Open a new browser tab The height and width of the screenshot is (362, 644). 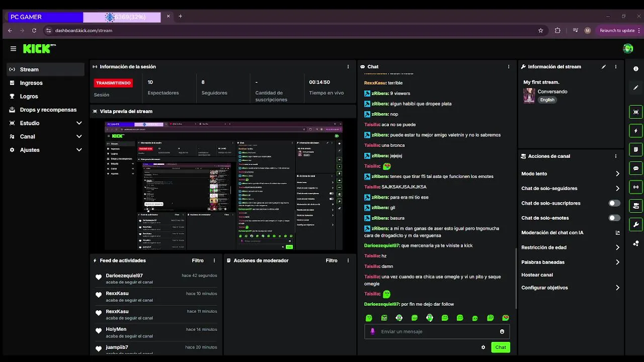point(180,16)
